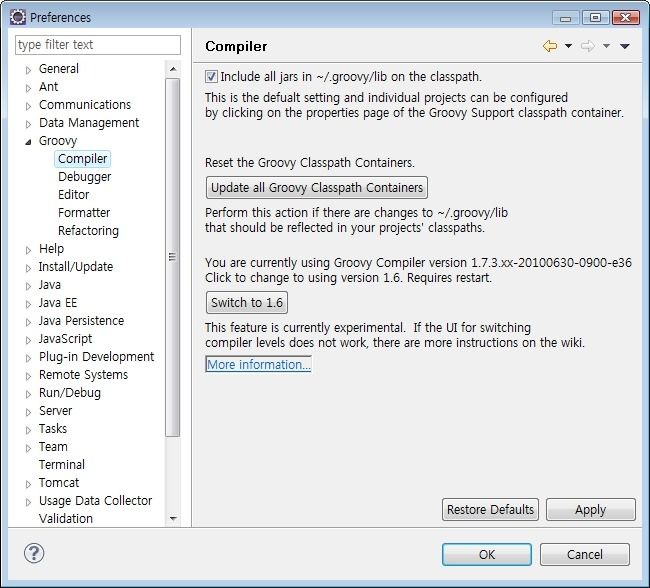Open the preferences page view menu arrow
Viewport: 650px width, 588px height.
pyautogui.click(x=625, y=46)
